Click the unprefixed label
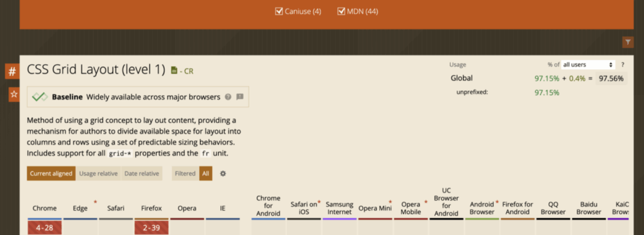644x235 pixels. 472,92
